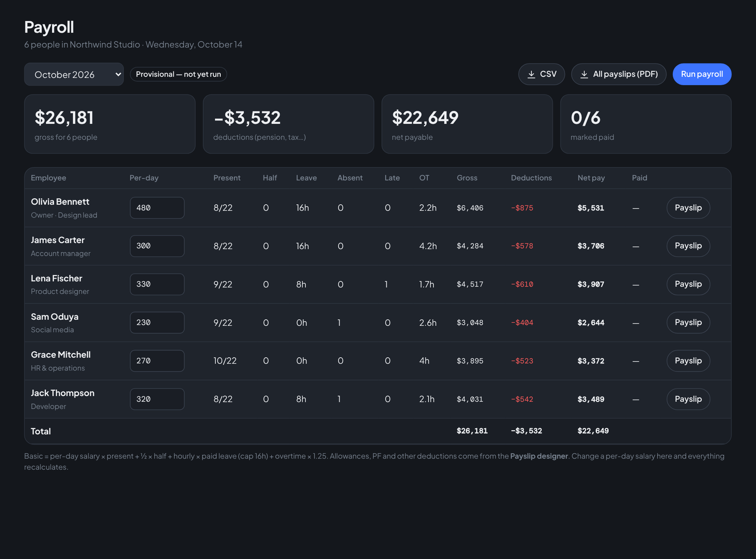Click James Carter's deduction −$578
756x559 pixels.
pyautogui.click(x=522, y=246)
